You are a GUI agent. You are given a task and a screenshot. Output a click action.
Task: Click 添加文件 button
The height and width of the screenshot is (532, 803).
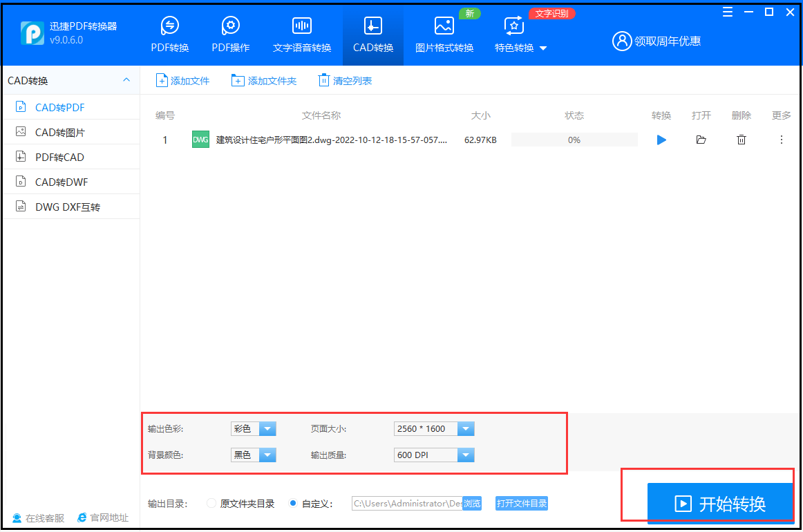point(183,80)
